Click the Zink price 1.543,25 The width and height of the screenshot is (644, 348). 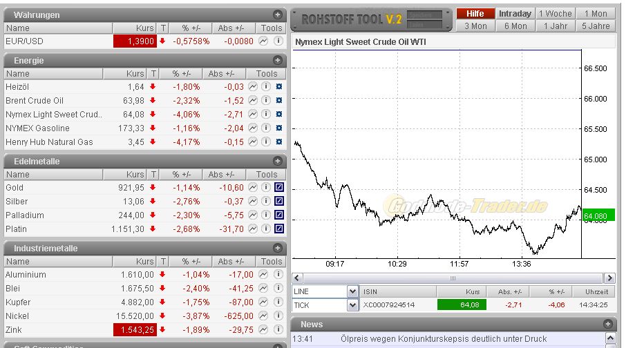click(135, 329)
